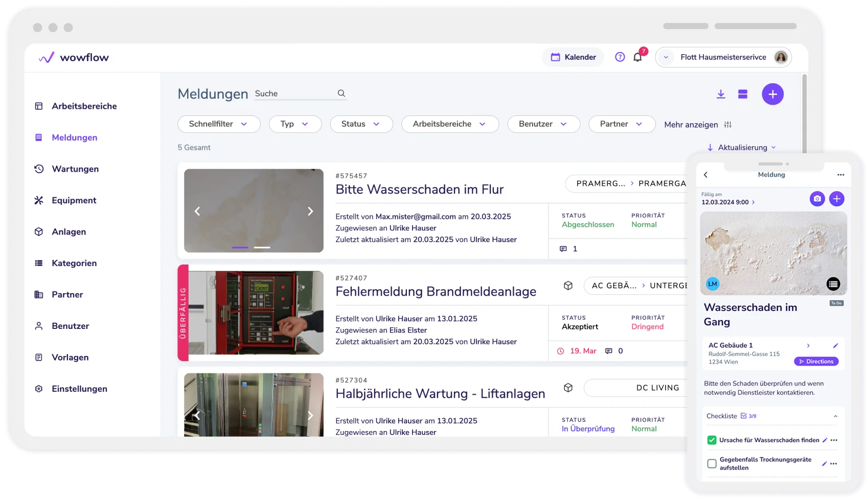Uncheck Ursache für Wasserschaden finden
Viewport: 868px width, 499px height.
point(712,440)
